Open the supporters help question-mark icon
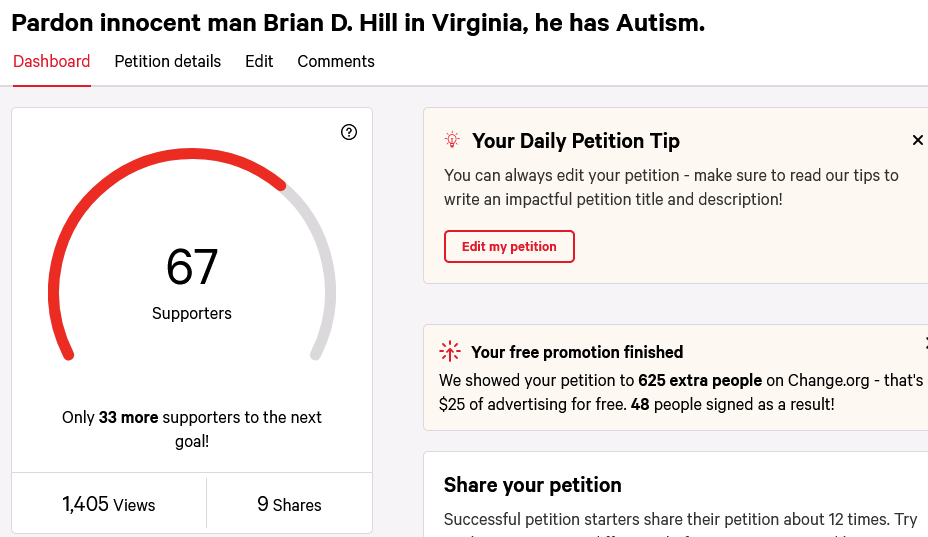The image size is (928, 537). click(x=349, y=132)
